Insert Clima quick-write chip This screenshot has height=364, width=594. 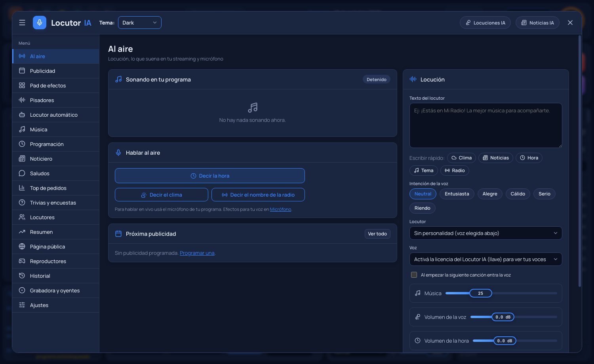pos(461,158)
